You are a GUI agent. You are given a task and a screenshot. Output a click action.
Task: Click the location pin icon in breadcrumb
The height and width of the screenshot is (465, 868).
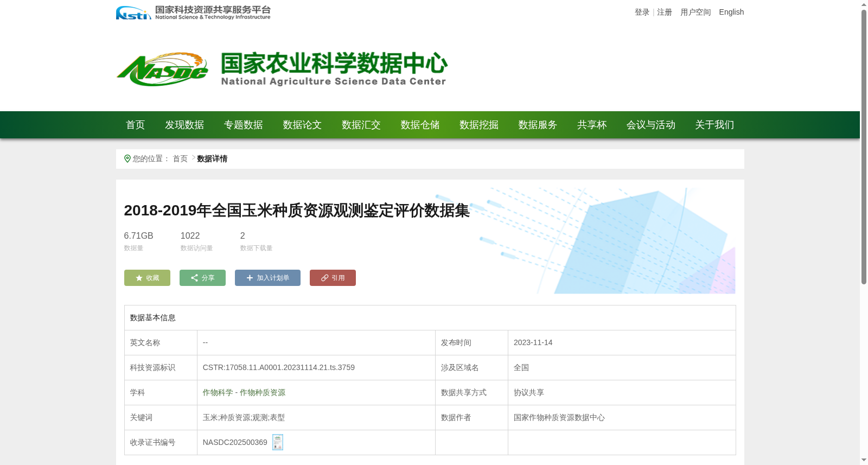tap(127, 158)
